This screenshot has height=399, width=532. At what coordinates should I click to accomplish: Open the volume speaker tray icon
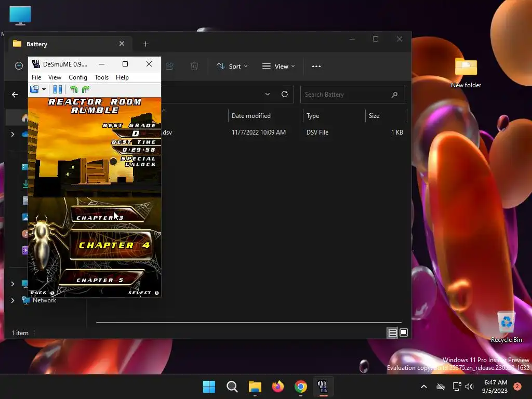tap(469, 387)
